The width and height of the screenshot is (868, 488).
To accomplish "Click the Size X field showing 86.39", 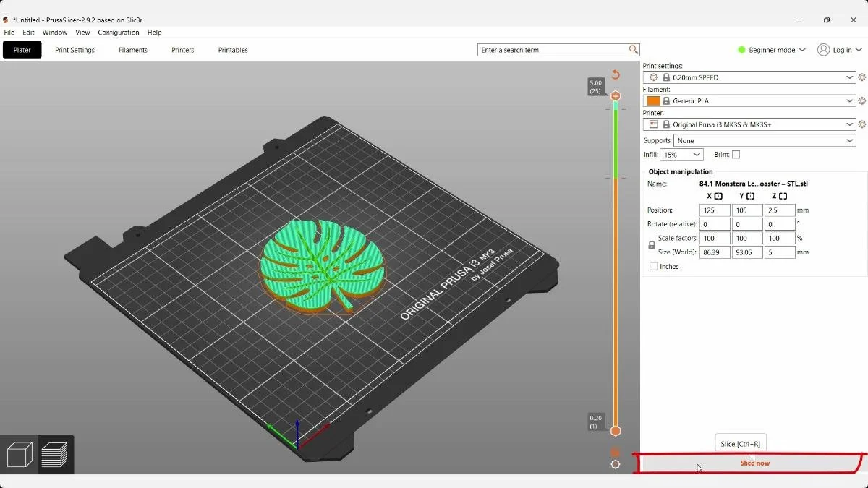I will click(x=715, y=252).
